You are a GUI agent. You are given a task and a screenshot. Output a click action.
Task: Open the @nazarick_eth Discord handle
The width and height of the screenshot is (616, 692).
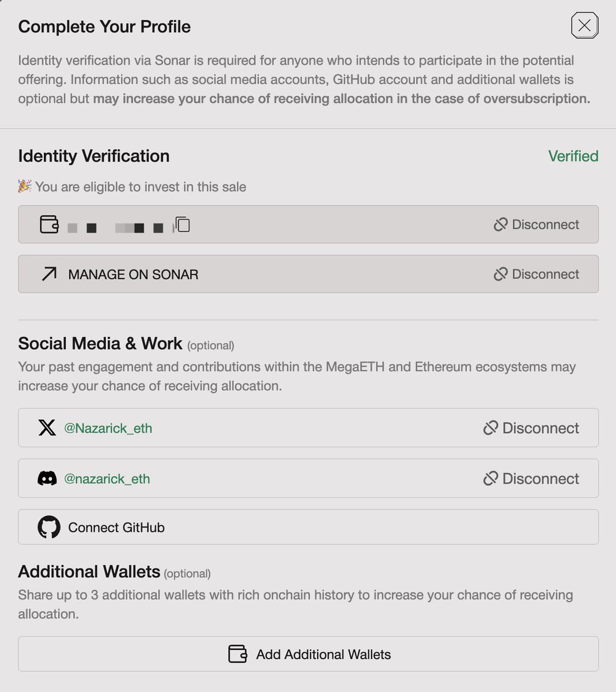tap(107, 479)
